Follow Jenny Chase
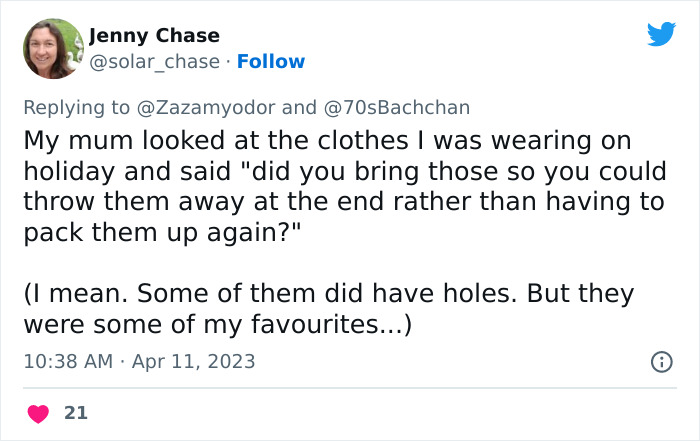 269,62
